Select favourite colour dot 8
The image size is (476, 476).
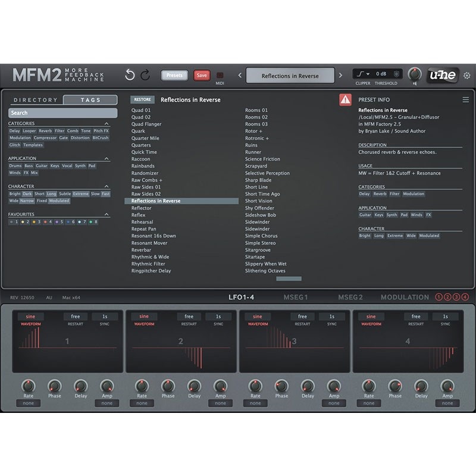[91, 222]
